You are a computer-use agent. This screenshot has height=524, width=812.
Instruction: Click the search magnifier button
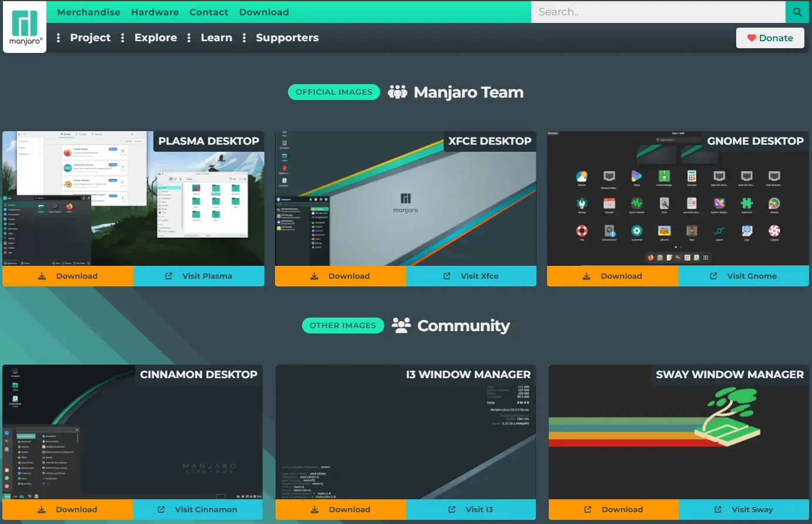pyautogui.click(x=797, y=12)
